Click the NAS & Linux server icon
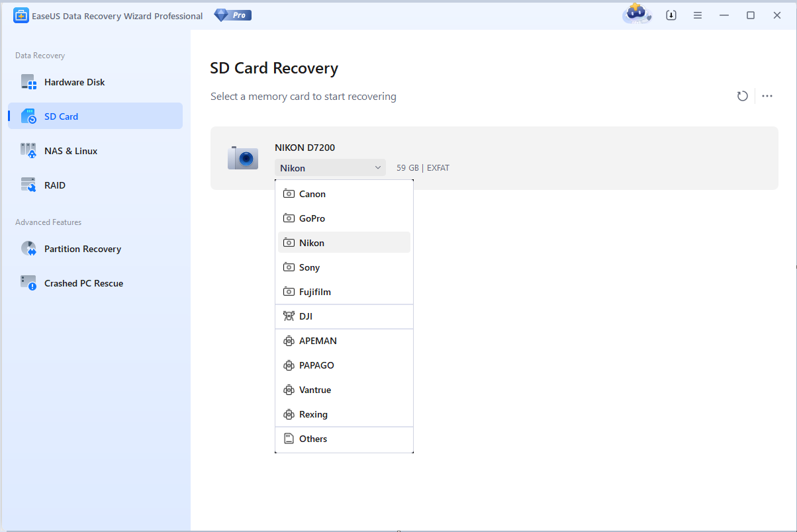The width and height of the screenshot is (797, 532). click(28, 151)
